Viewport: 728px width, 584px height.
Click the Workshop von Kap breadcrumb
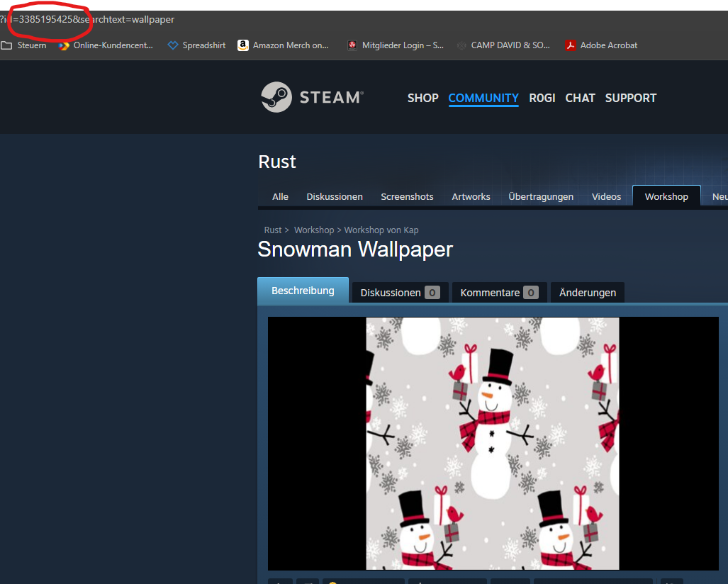click(381, 230)
